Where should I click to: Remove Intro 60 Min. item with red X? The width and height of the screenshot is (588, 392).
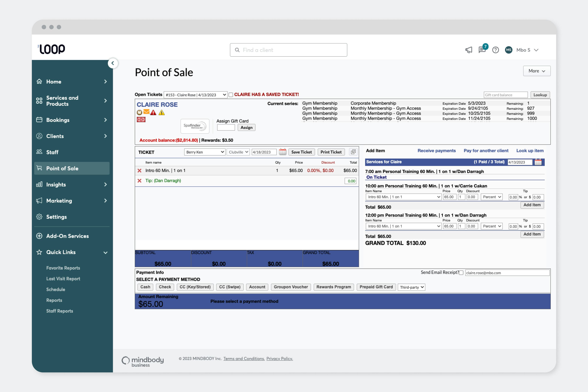139,171
